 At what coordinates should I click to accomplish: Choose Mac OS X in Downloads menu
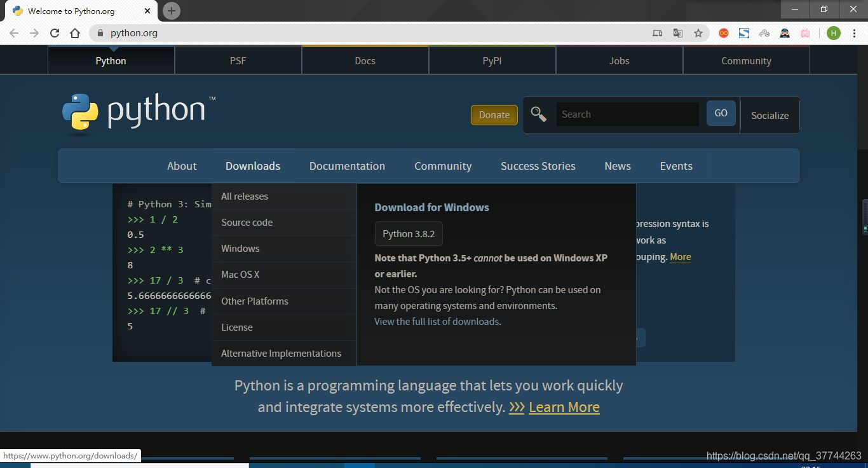[x=284, y=275]
